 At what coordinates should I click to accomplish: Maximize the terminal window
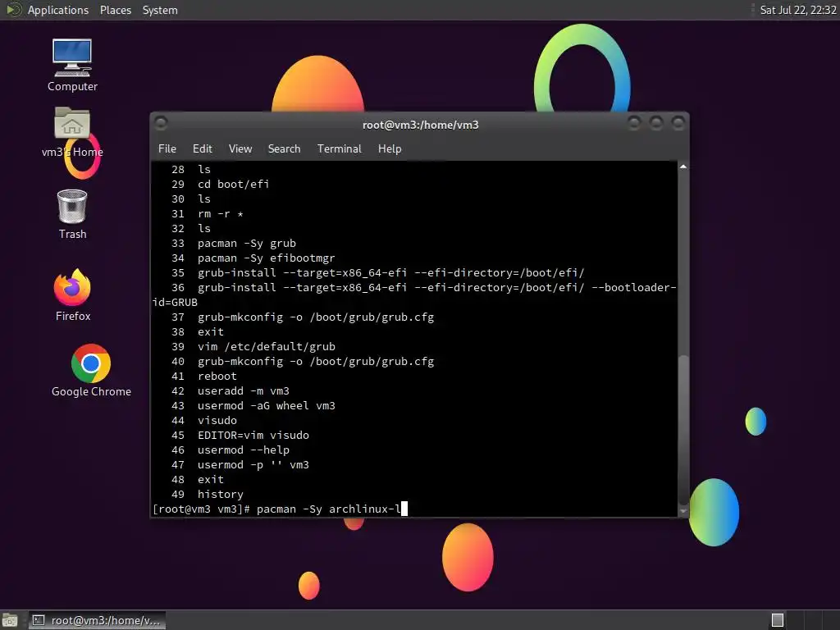tap(656, 123)
